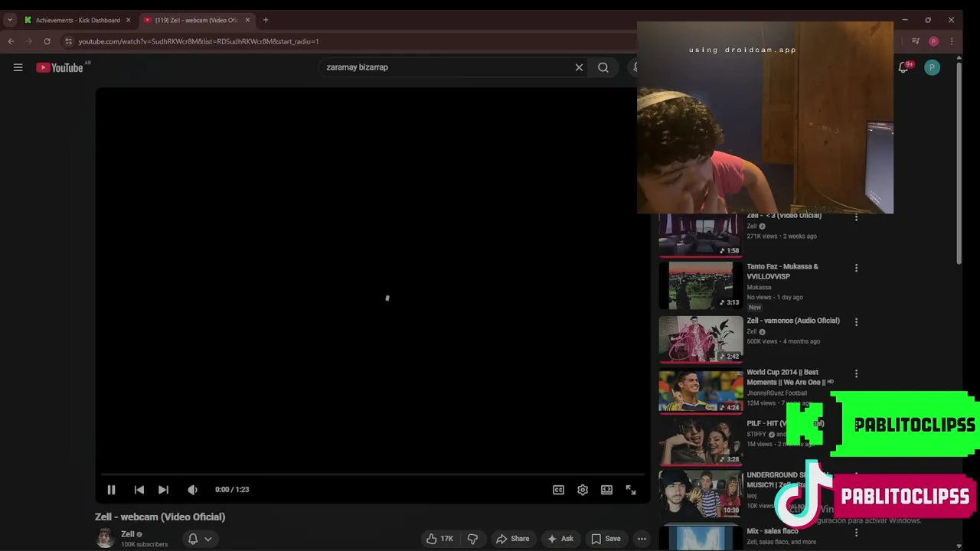
Task: Open options menu for Tanto Faz
Action: 856,268
